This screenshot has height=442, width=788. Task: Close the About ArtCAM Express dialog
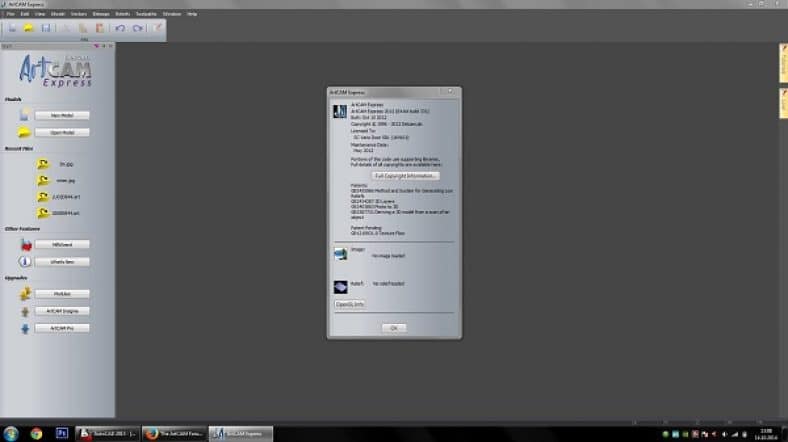tap(450, 92)
